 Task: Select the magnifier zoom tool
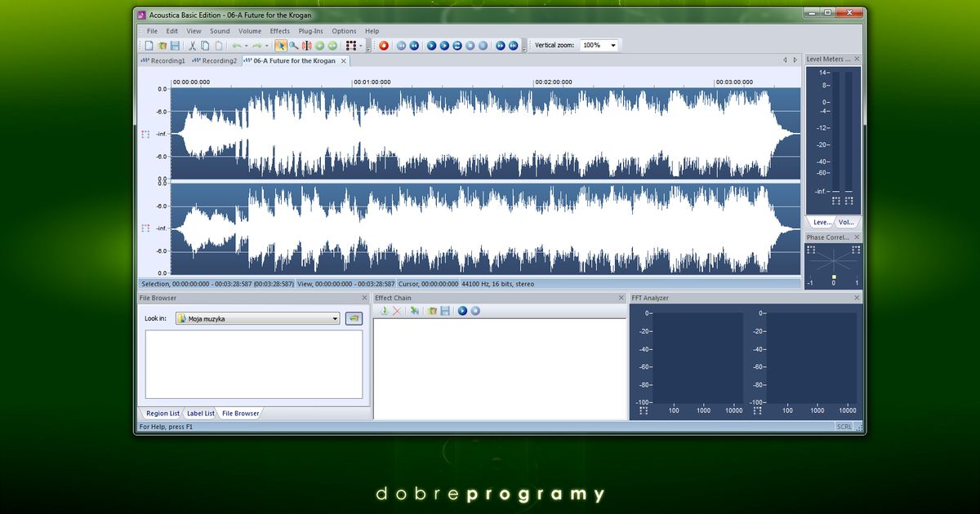click(293, 46)
